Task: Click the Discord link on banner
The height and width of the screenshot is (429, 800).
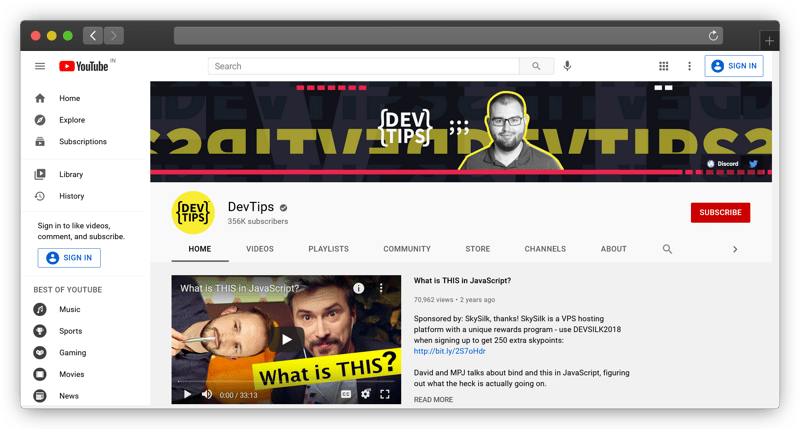Action: (723, 164)
